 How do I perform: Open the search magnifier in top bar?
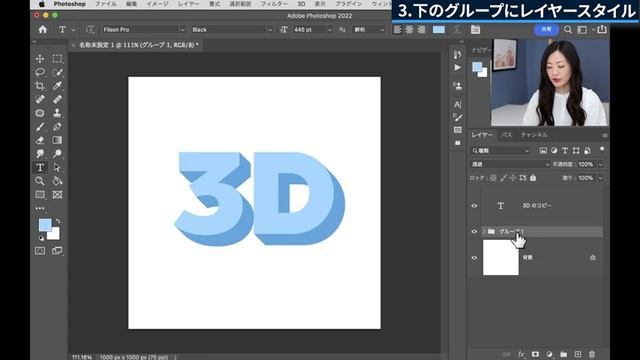coord(568,29)
